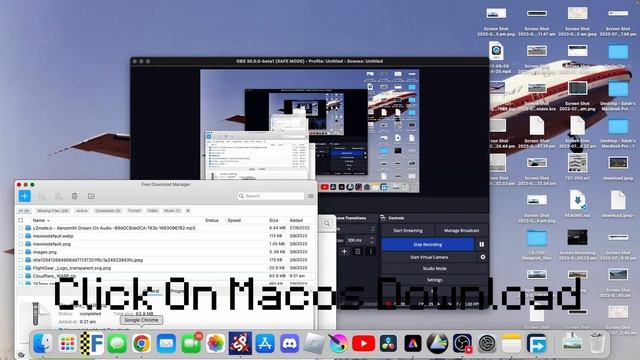The height and width of the screenshot is (360, 640).
Task: Click the add-tag plus button after Music
Action: 188,211
